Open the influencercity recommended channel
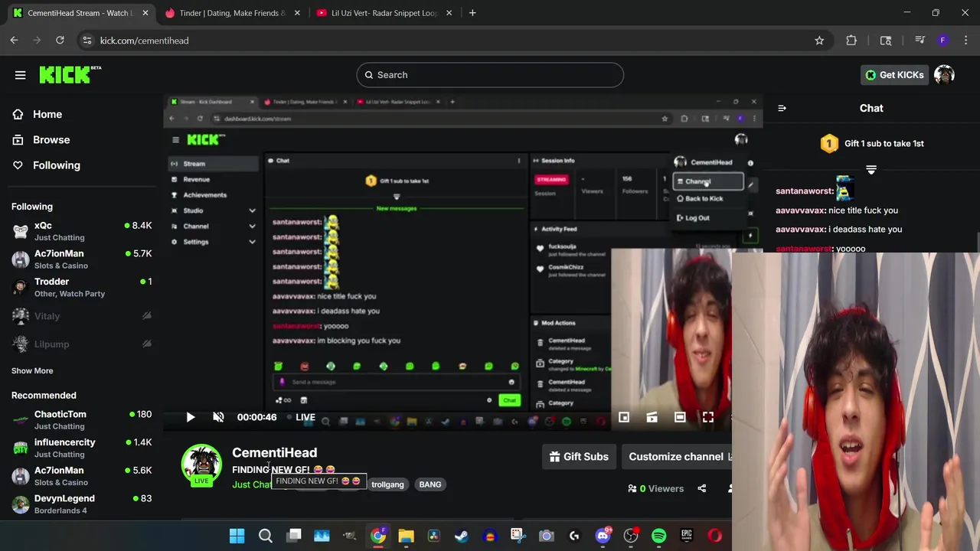The image size is (980, 551). [x=82, y=448]
